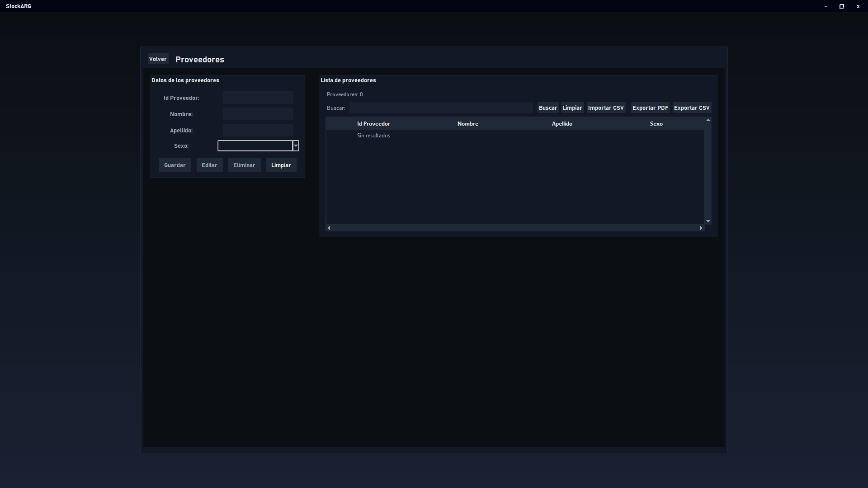This screenshot has height=488, width=868.
Task: Click the table scroll down arrow
Action: pos(708,221)
